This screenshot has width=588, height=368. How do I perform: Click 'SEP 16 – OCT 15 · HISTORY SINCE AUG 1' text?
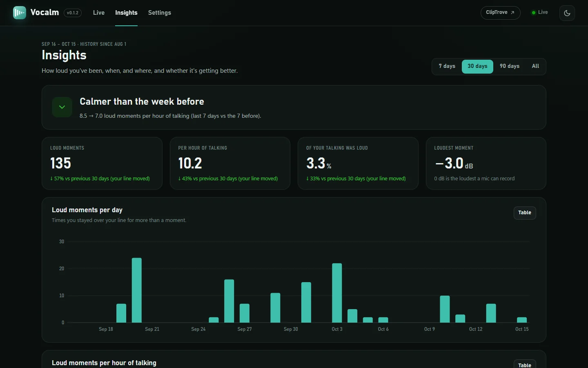pyautogui.click(x=84, y=44)
